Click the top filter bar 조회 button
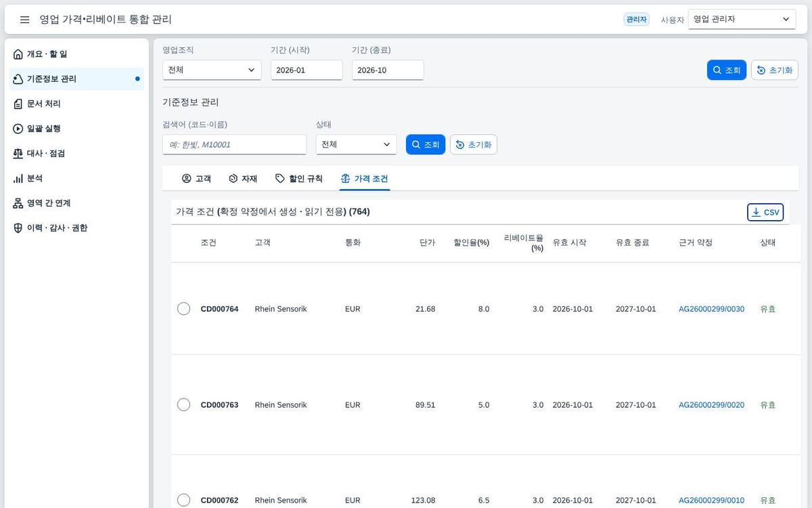Viewport: 812px width, 508px height. (x=727, y=70)
